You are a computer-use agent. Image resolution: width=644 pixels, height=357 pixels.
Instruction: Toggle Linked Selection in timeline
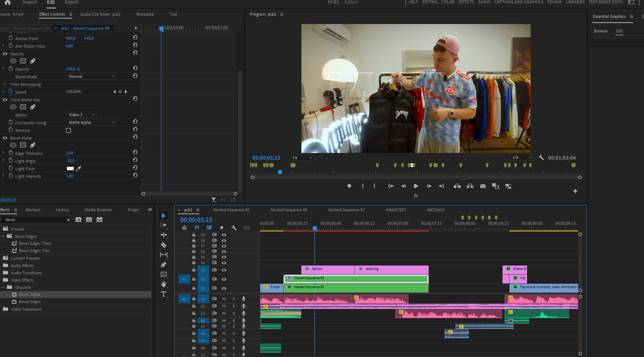pos(209,228)
